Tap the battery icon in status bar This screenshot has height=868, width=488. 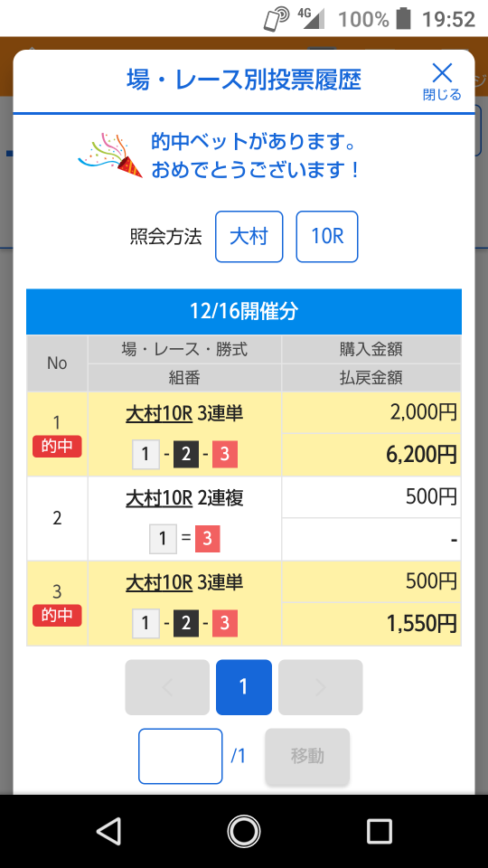[x=404, y=19]
